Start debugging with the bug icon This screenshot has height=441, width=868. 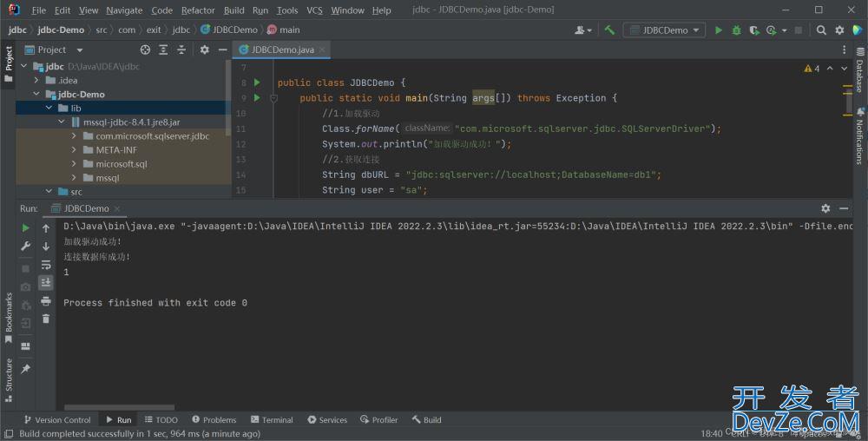[x=736, y=30]
